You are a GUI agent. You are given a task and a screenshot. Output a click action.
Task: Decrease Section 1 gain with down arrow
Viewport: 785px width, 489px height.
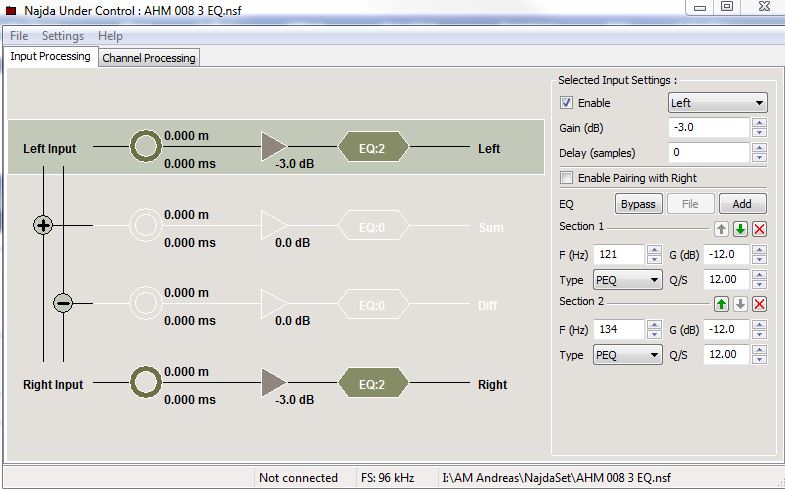click(759, 259)
